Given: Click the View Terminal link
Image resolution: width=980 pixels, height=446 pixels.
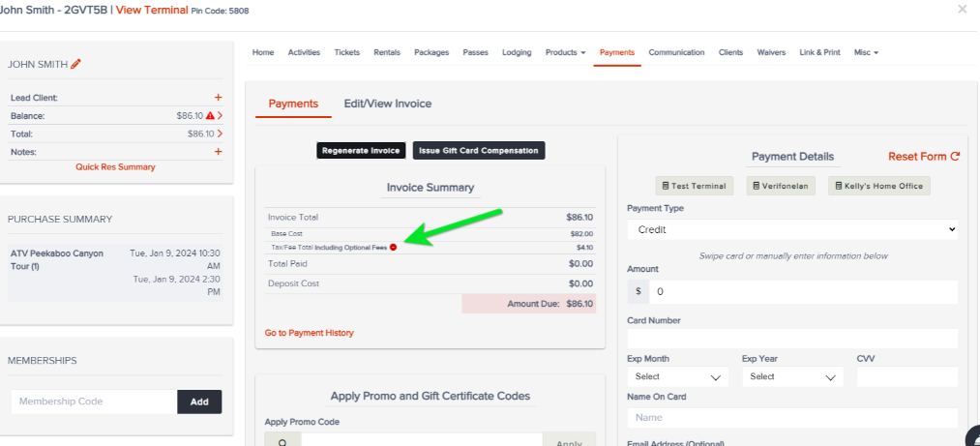Looking at the screenshot, I should pyautogui.click(x=152, y=10).
